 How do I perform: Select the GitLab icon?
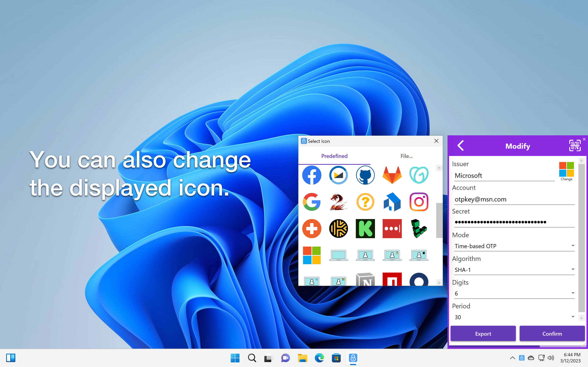pyautogui.click(x=392, y=175)
